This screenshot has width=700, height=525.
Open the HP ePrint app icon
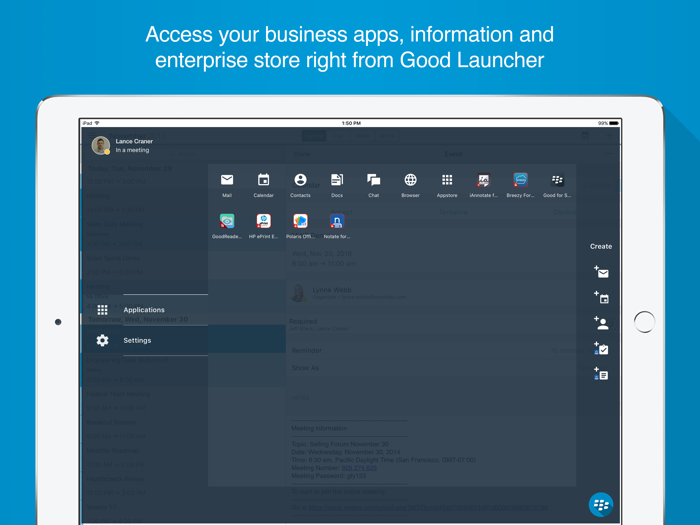263,221
